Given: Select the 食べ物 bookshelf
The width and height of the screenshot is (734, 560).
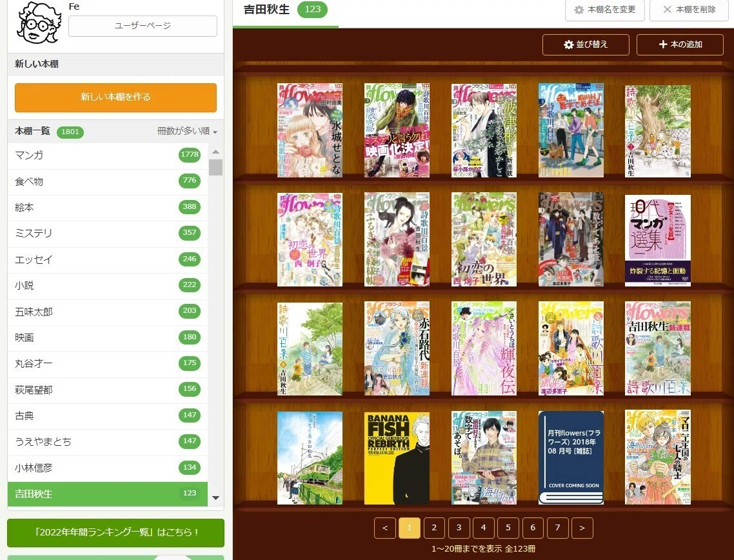Looking at the screenshot, I should pyautogui.click(x=108, y=182).
